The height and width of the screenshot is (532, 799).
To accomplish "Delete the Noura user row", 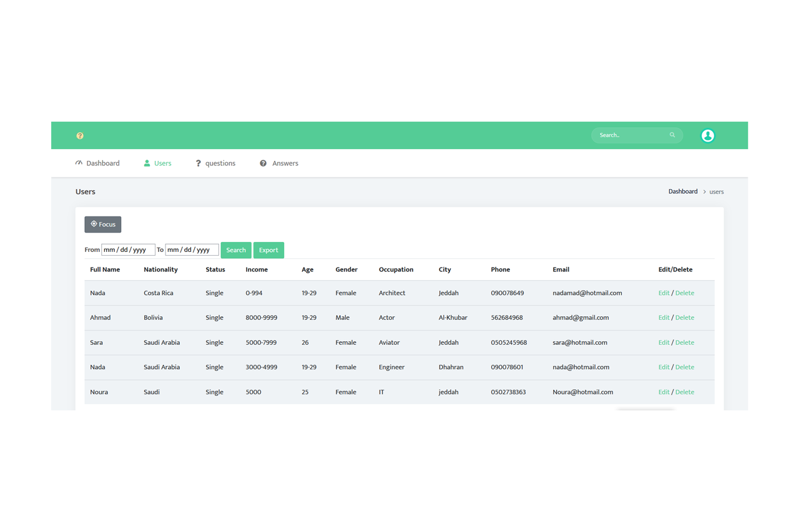I will [x=685, y=392].
